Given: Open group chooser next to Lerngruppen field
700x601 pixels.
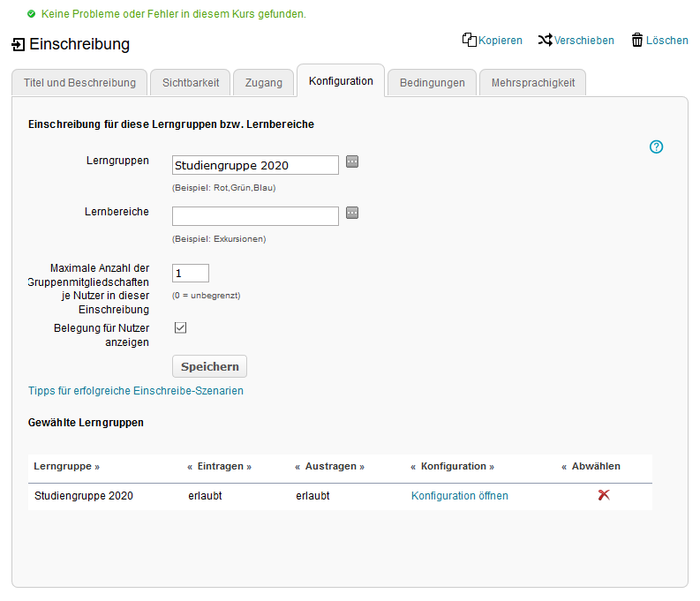Looking at the screenshot, I should click(x=352, y=162).
